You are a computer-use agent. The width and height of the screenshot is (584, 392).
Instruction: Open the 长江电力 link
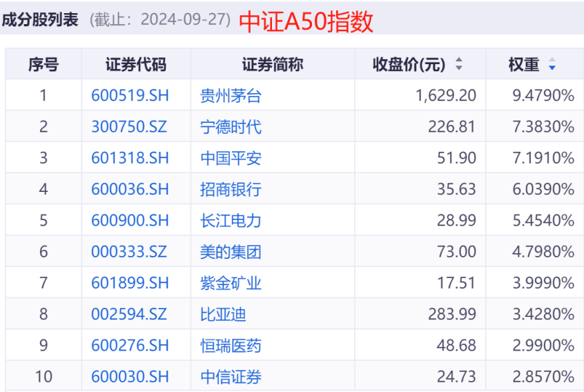231,221
